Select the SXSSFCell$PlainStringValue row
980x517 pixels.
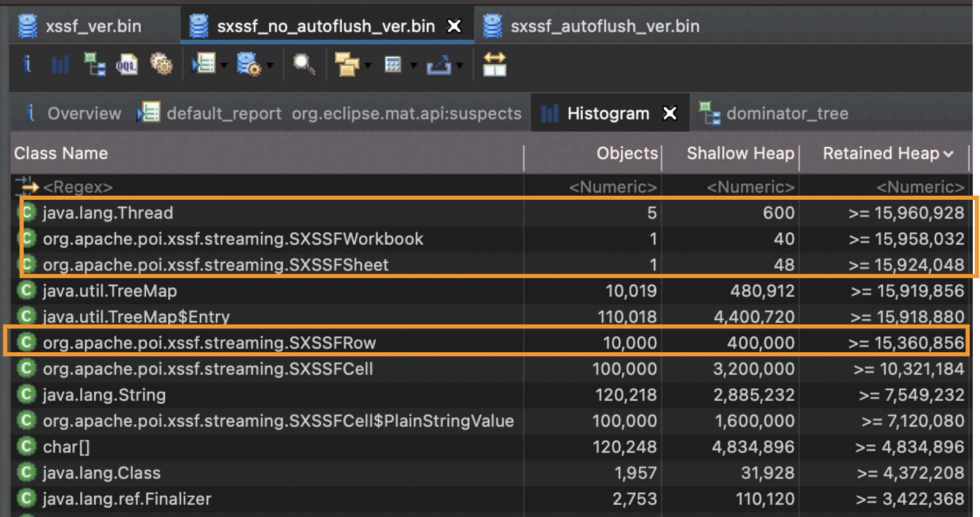click(x=489, y=421)
